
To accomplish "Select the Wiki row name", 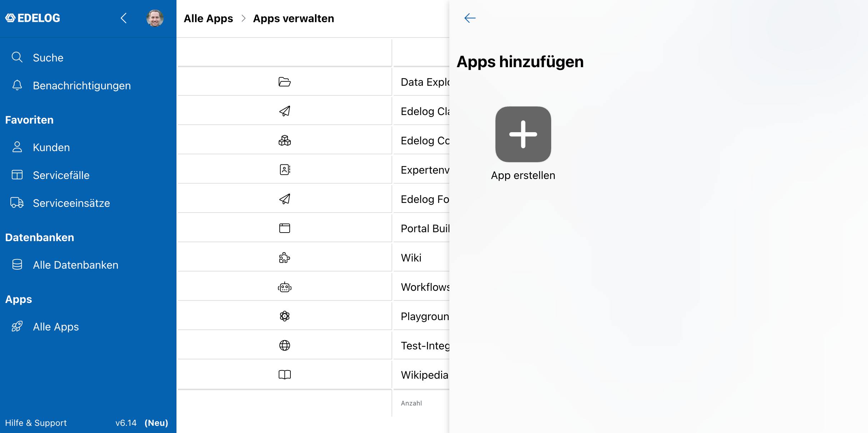I will tap(411, 258).
